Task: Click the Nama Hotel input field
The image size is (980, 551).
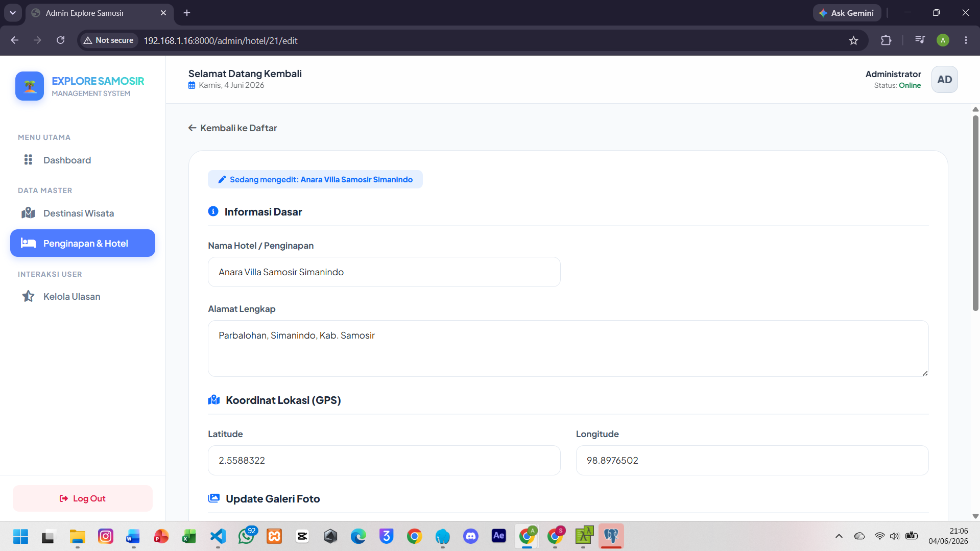Action: click(x=384, y=272)
